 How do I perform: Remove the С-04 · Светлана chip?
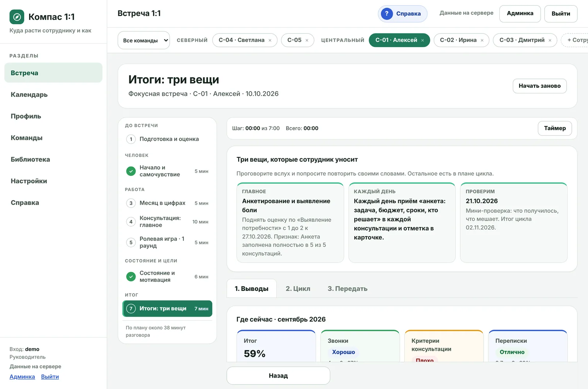(x=270, y=40)
